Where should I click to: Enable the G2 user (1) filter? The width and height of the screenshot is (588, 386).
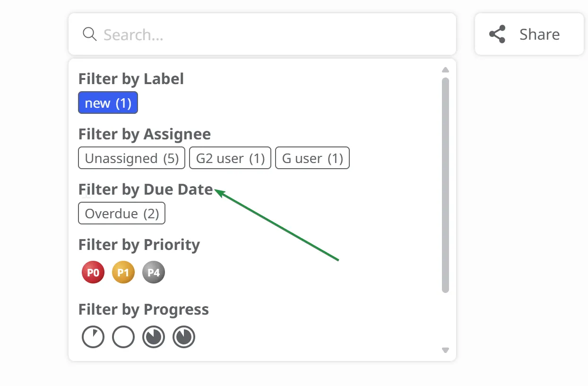coord(230,158)
